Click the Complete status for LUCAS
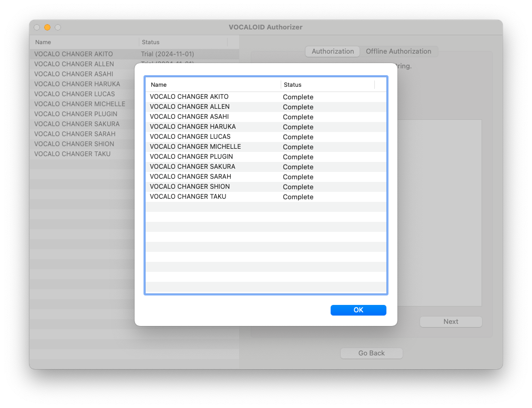 [298, 137]
